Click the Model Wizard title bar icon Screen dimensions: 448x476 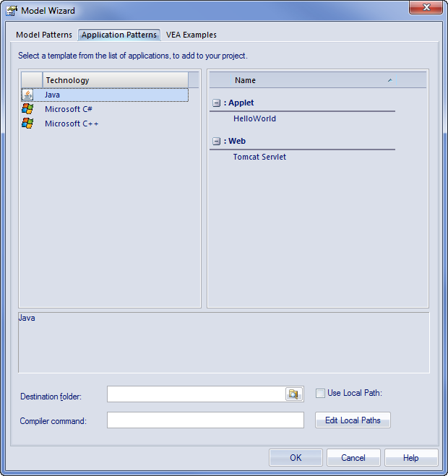pyautogui.click(x=12, y=11)
